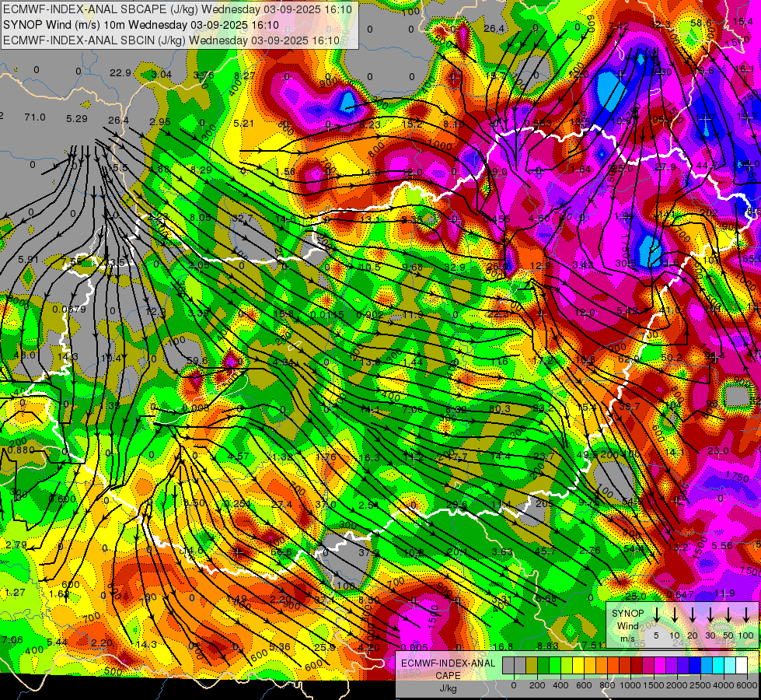The height and width of the screenshot is (700, 761).
Task: Click the ECMWF-INDEX-ANAL CAPE legend title
Action: (x=448, y=669)
